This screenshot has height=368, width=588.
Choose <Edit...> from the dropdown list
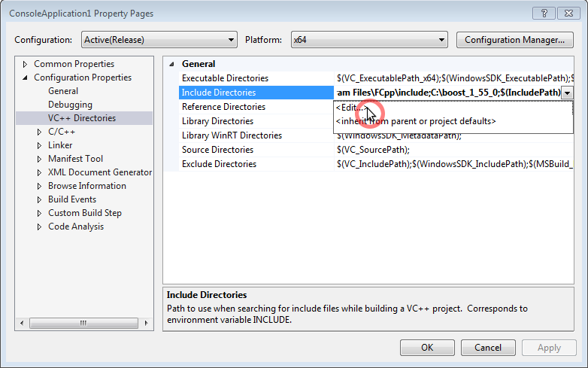coord(351,108)
